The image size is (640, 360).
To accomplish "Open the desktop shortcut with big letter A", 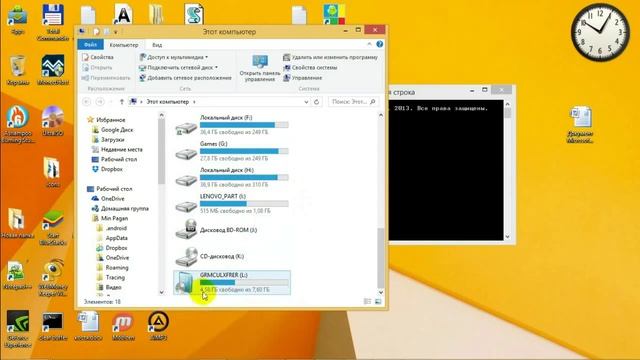I will (123, 15).
